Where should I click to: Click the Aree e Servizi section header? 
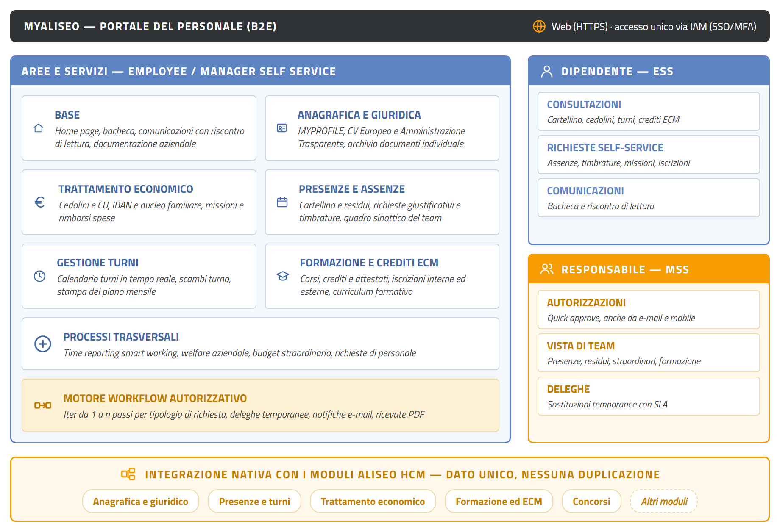tap(260, 71)
